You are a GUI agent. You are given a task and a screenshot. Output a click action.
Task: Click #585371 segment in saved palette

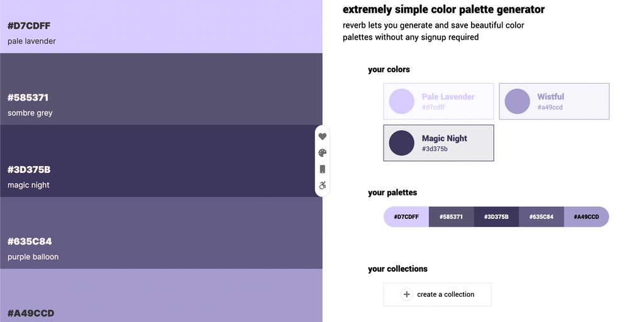point(451,217)
